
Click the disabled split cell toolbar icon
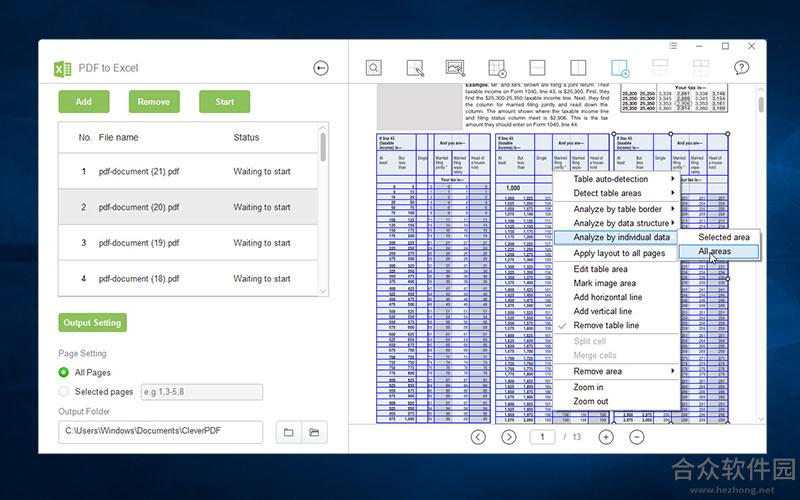pos(660,67)
